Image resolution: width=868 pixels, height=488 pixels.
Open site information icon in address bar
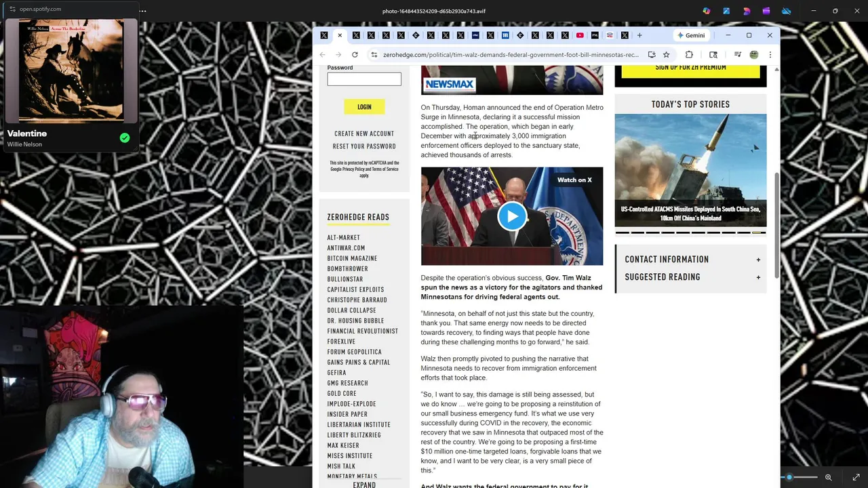tap(374, 55)
